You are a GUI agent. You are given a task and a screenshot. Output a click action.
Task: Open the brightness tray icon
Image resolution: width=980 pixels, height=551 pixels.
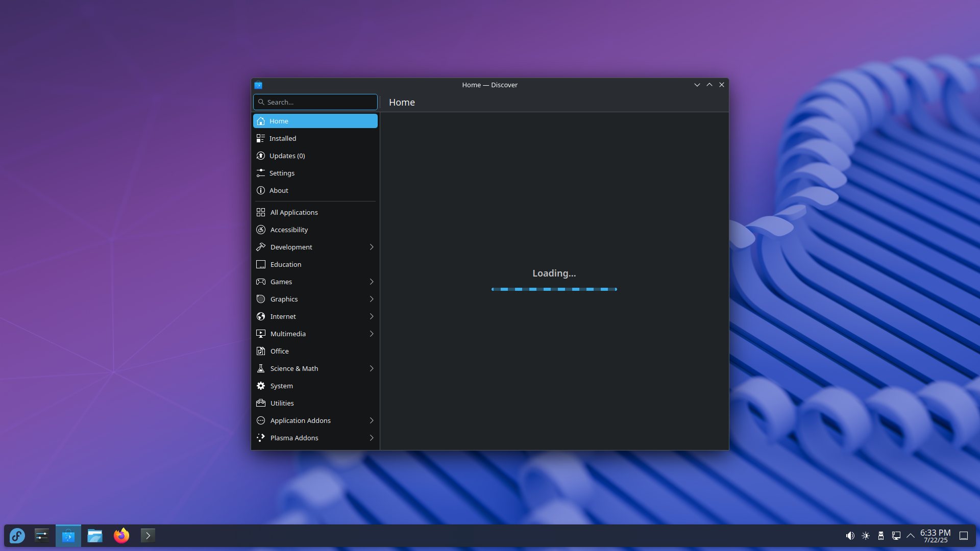point(866,536)
